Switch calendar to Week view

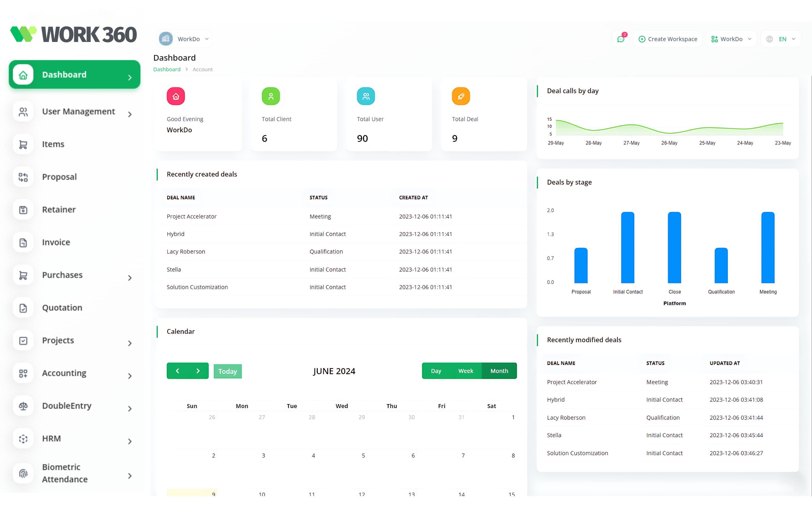[x=466, y=371]
